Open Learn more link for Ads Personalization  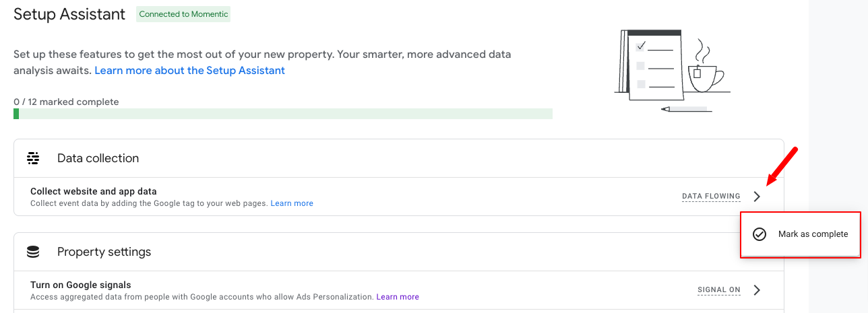tap(398, 297)
